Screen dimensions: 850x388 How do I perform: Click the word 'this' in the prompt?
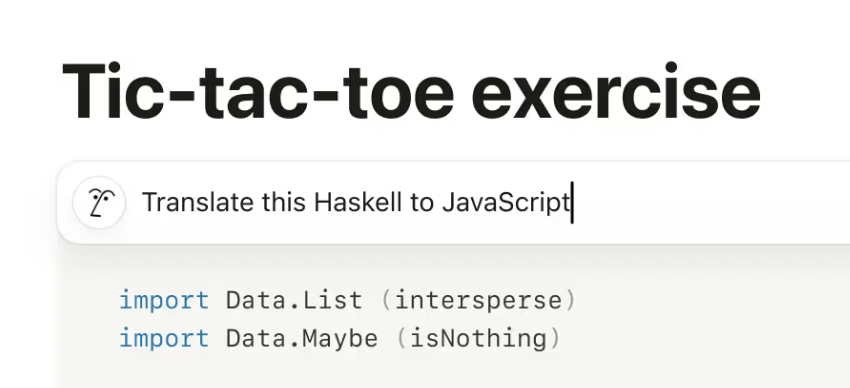(x=284, y=203)
